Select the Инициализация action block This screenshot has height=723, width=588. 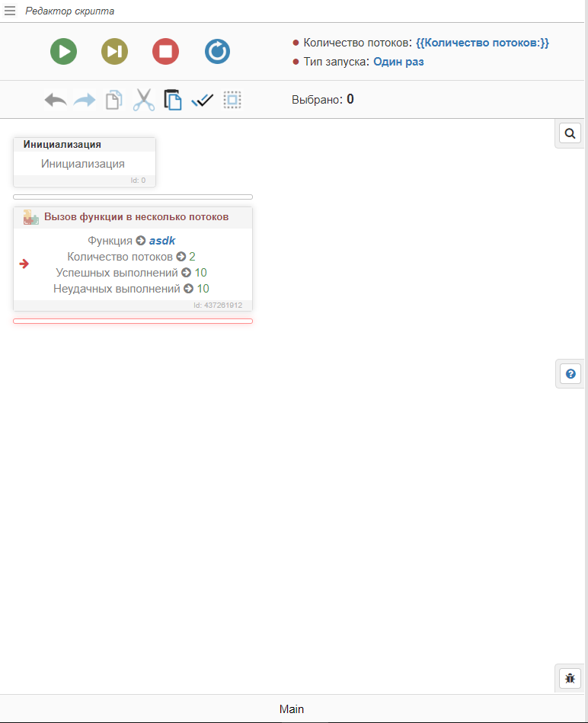point(85,162)
